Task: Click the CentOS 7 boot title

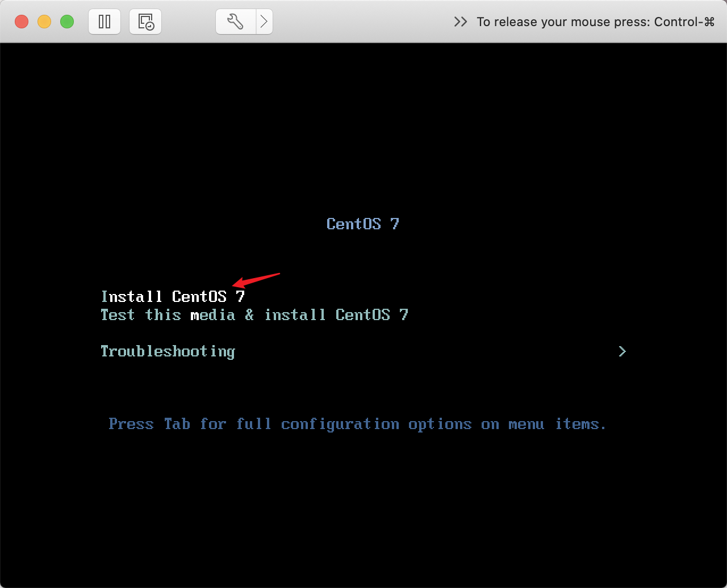Action: click(x=363, y=224)
